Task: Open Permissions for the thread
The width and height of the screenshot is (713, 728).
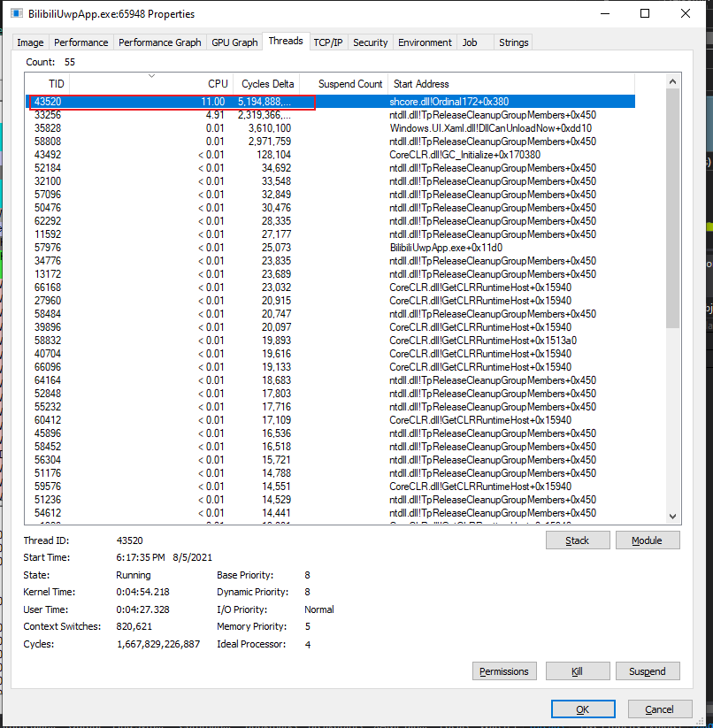Action: click(504, 671)
